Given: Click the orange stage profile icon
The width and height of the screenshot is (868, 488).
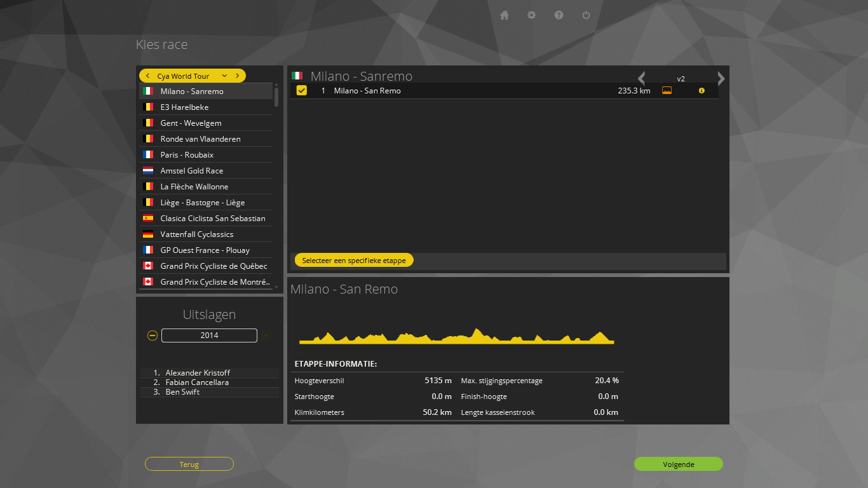Looking at the screenshot, I should pyautogui.click(x=667, y=91).
